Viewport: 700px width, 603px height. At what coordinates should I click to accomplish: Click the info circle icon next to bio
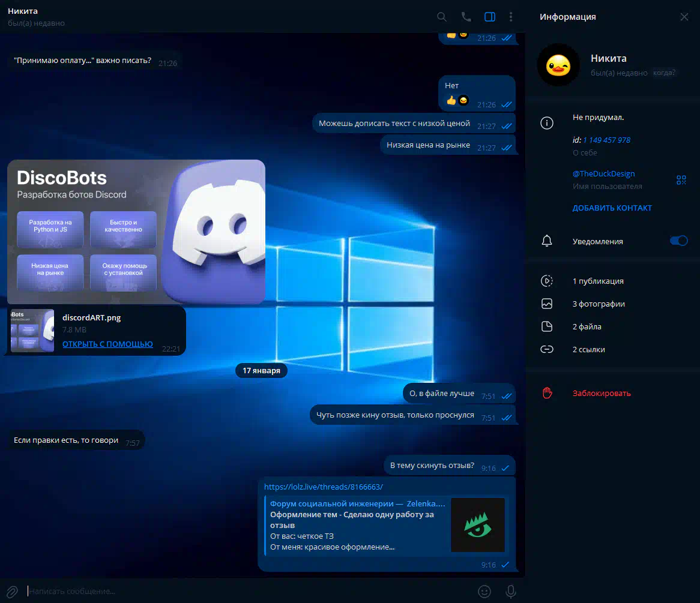pyautogui.click(x=547, y=123)
